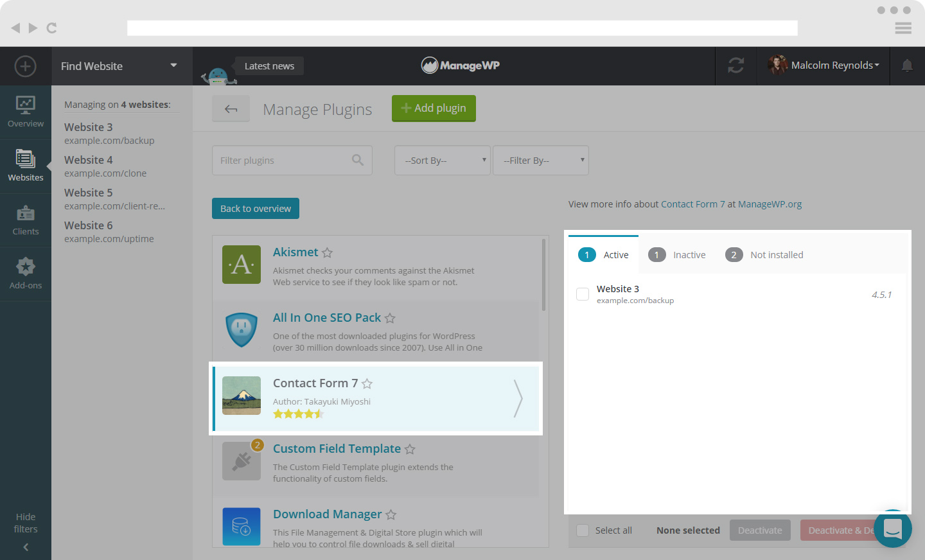Viewport: 925px width, 560px height.
Task: Open the Websites sidebar icon
Action: (x=26, y=166)
